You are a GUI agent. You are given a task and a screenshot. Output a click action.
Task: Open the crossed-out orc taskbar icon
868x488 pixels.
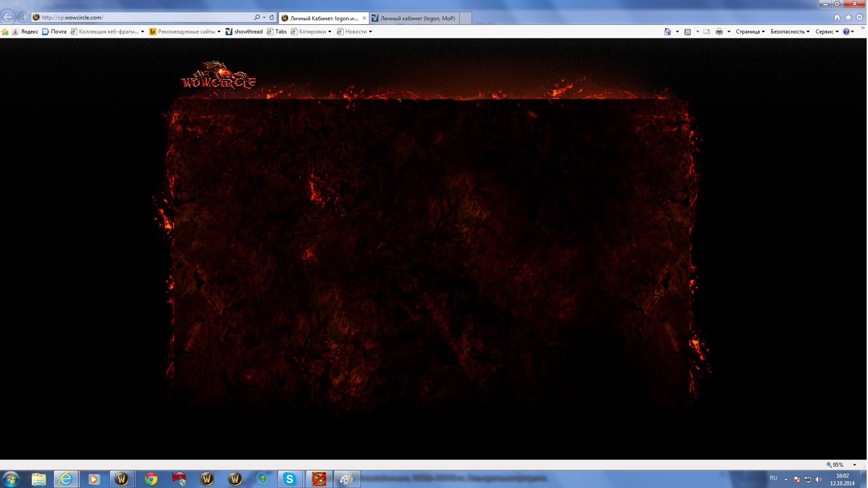tap(319, 479)
